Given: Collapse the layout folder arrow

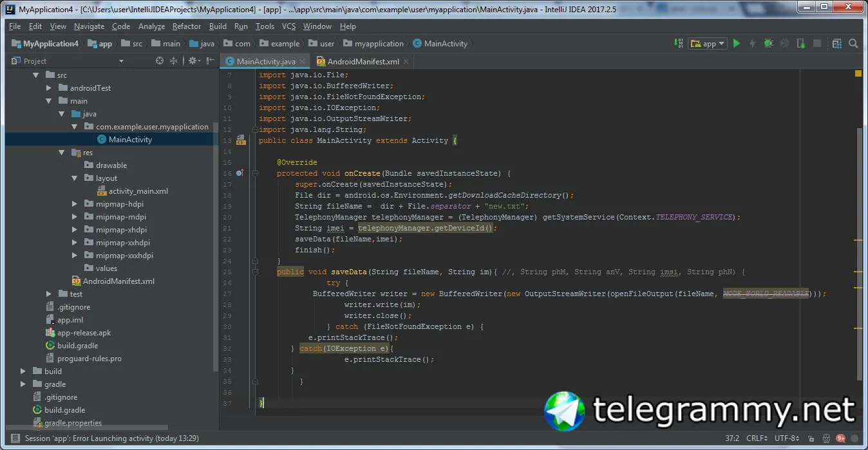Looking at the screenshot, I should click(75, 178).
